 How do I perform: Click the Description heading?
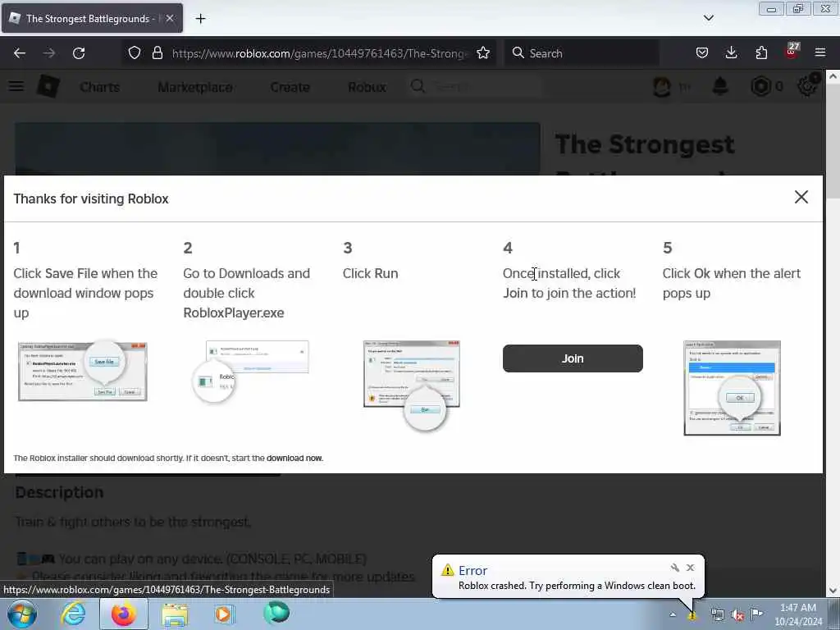coord(59,492)
